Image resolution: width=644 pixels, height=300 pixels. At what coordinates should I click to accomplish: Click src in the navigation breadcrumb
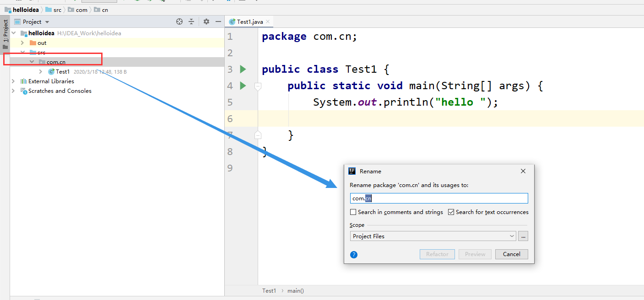pyautogui.click(x=53, y=10)
